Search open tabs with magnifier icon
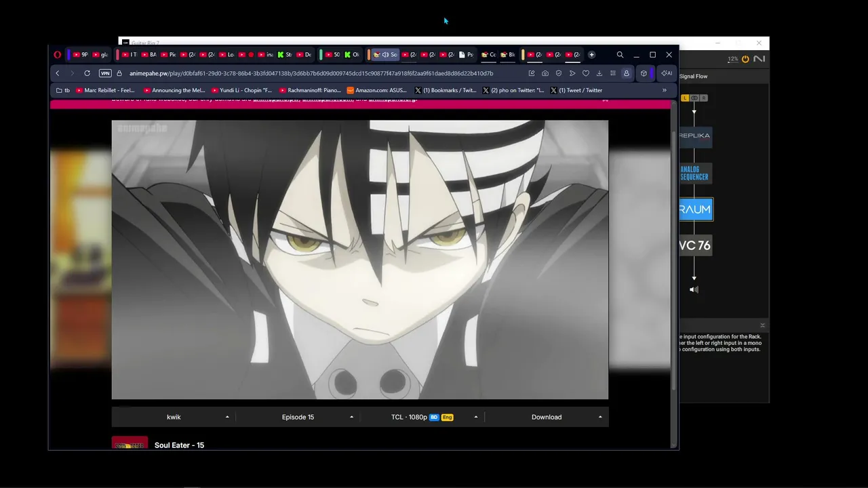Viewport: 868px width, 488px height. click(620, 55)
